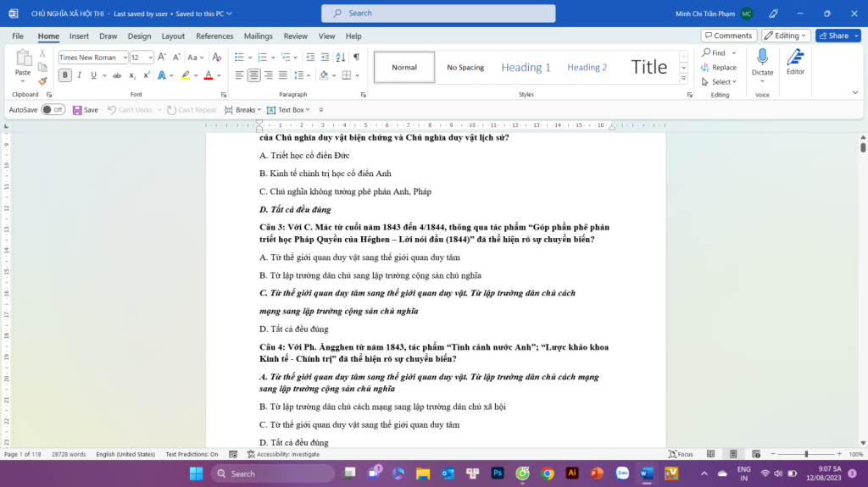Image resolution: width=868 pixels, height=487 pixels.
Task: Apply the Heading 1 style
Action: click(x=526, y=68)
